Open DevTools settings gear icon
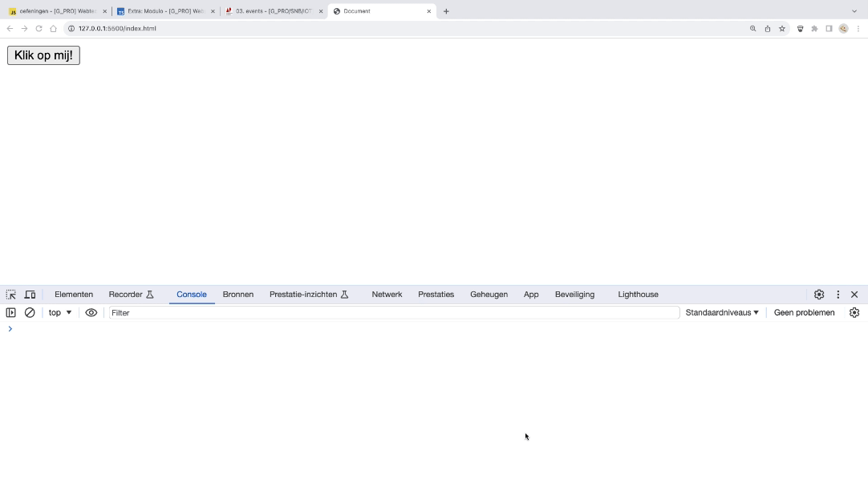The height and width of the screenshot is (488, 868). coord(819,295)
